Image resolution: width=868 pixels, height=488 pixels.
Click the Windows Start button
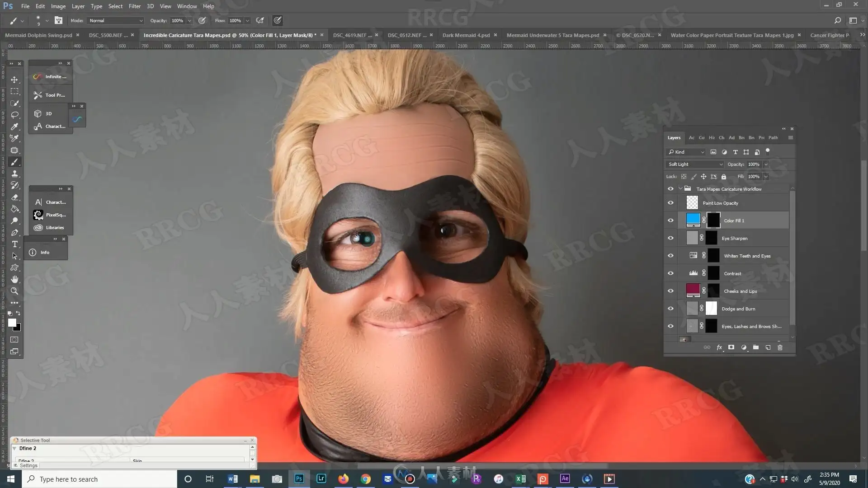coord(11,479)
